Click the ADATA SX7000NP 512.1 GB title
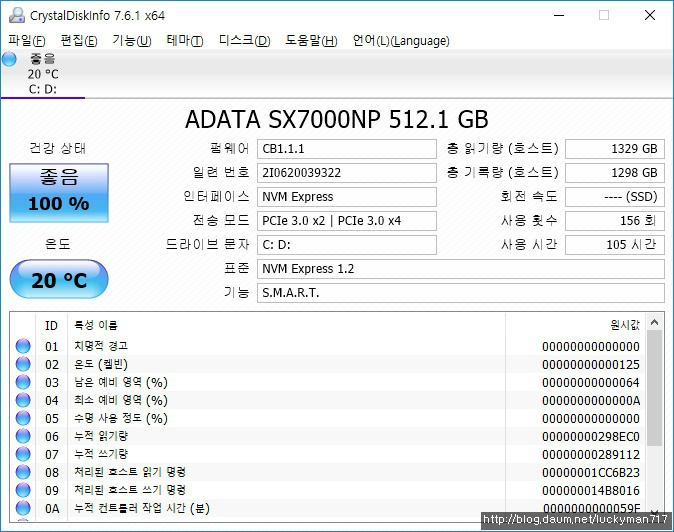Viewport: 674px width, 532px height. point(337,119)
